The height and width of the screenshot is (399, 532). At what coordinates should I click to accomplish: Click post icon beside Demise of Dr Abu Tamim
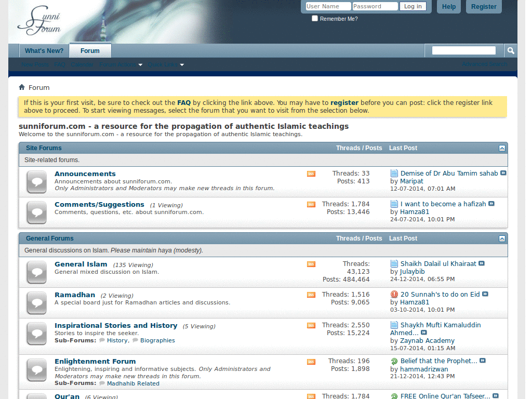(394, 174)
